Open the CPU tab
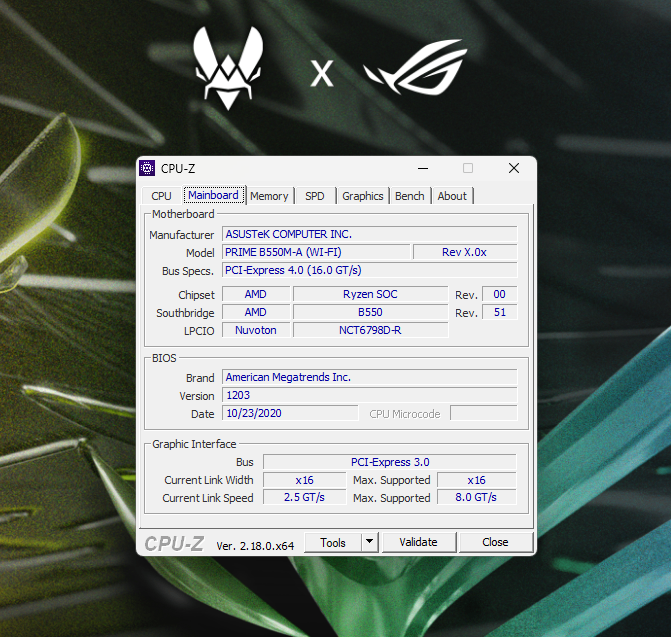671x637 pixels. pos(161,196)
